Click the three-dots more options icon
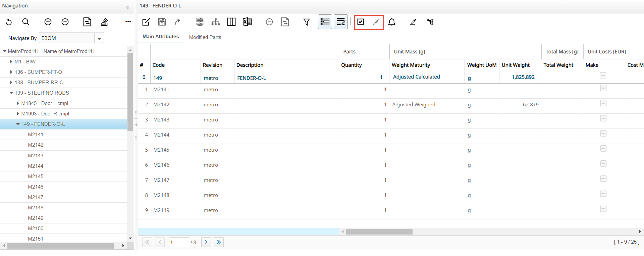The height and width of the screenshot is (256, 644). [x=128, y=22]
